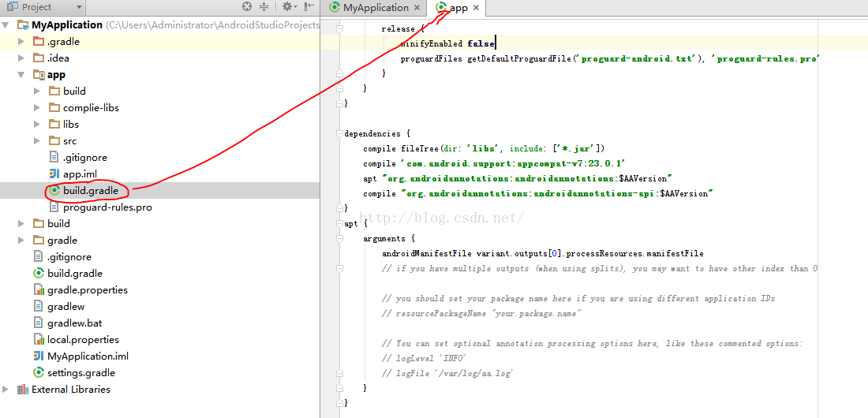
Task: Click the proguard-rules.pro file icon
Action: click(x=54, y=207)
